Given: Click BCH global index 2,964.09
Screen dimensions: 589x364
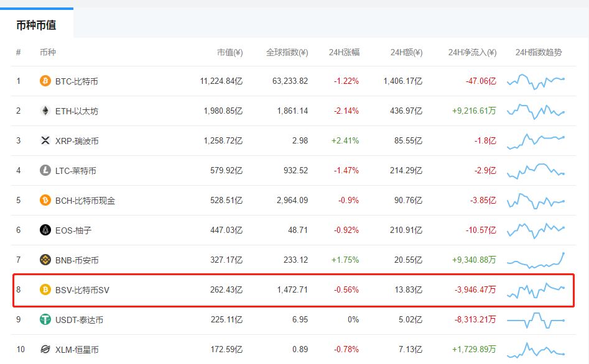Looking at the screenshot, I should 292,201.
